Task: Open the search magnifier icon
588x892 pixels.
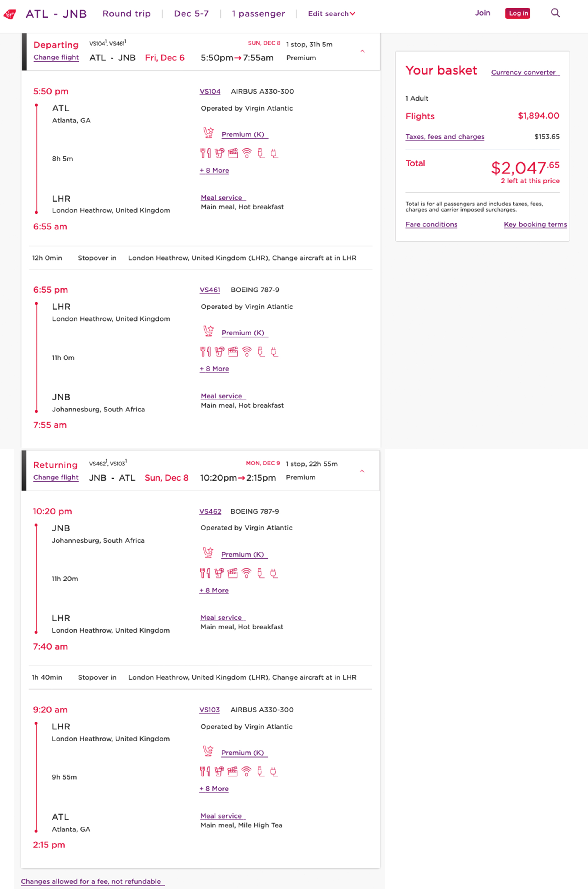Action: click(x=555, y=13)
